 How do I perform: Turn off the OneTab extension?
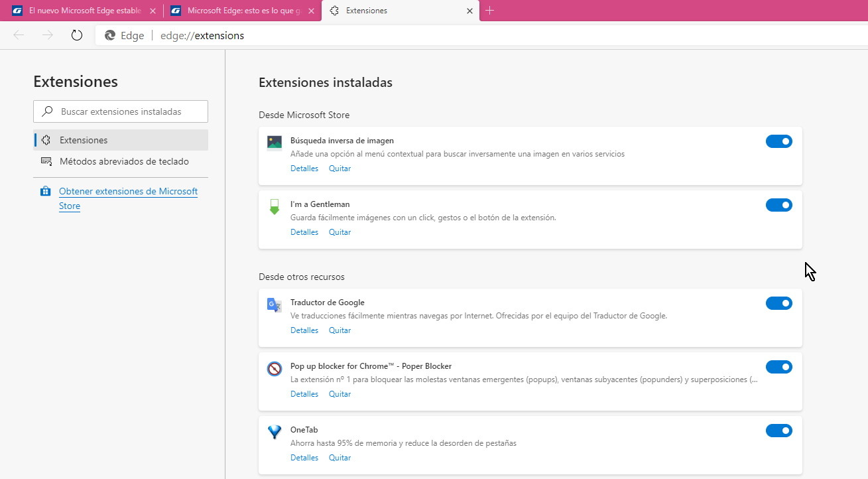[x=779, y=430]
